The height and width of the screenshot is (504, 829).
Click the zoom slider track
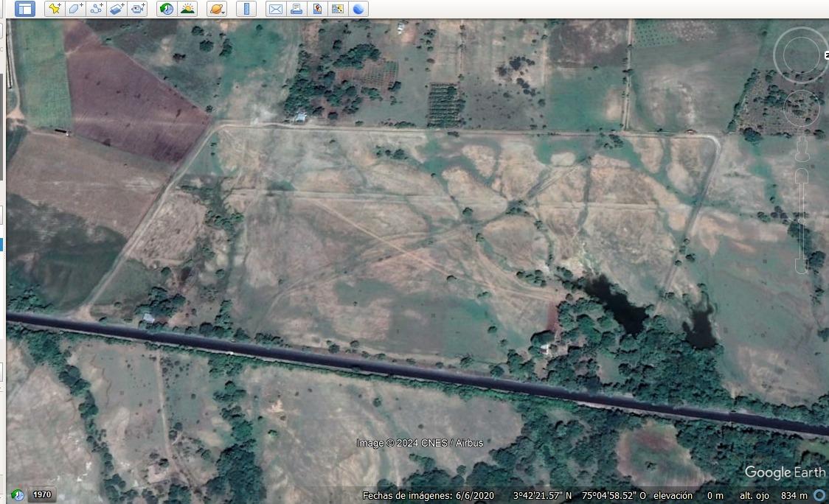(x=802, y=221)
